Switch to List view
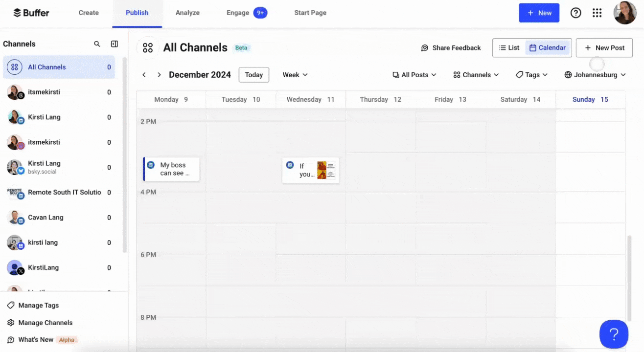Screen dimensions: 644x352 [508, 47]
